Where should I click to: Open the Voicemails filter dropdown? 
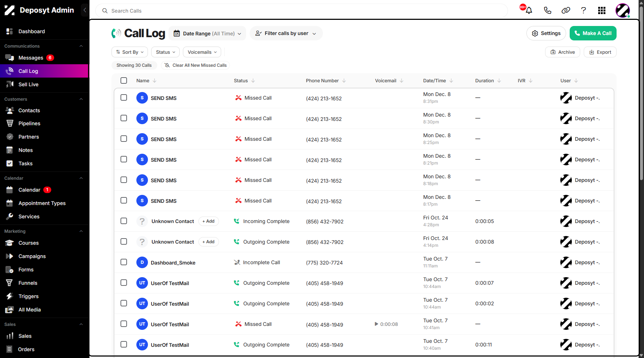pos(202,52)
